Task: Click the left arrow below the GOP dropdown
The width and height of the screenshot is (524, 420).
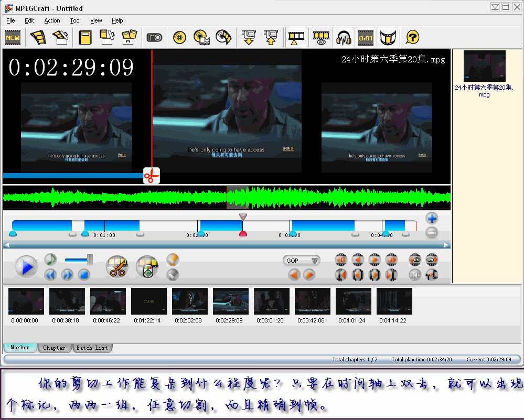Action: point(294,275)
